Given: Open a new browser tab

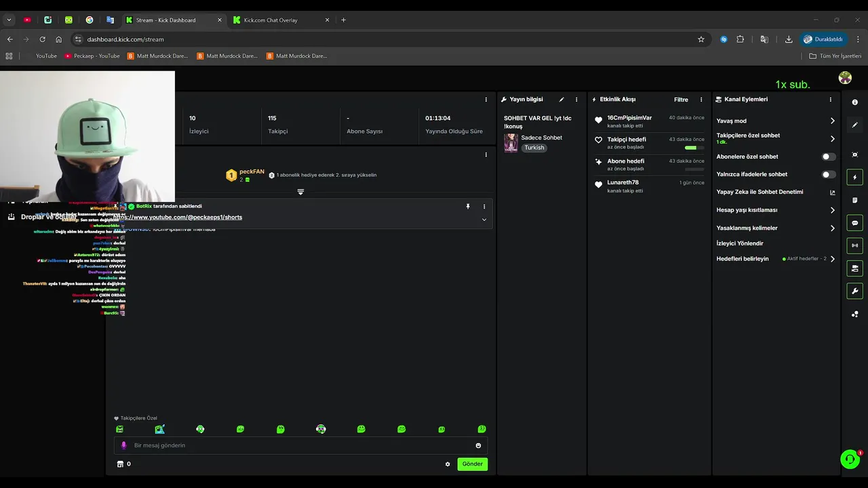Looking at the screenshot, I should tap(343, 20).
